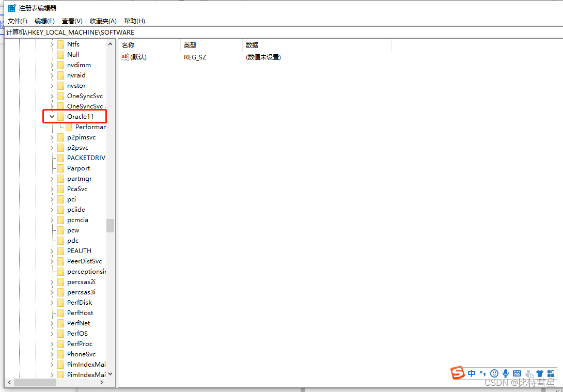Expand the PerfProc key

(52, 344)
